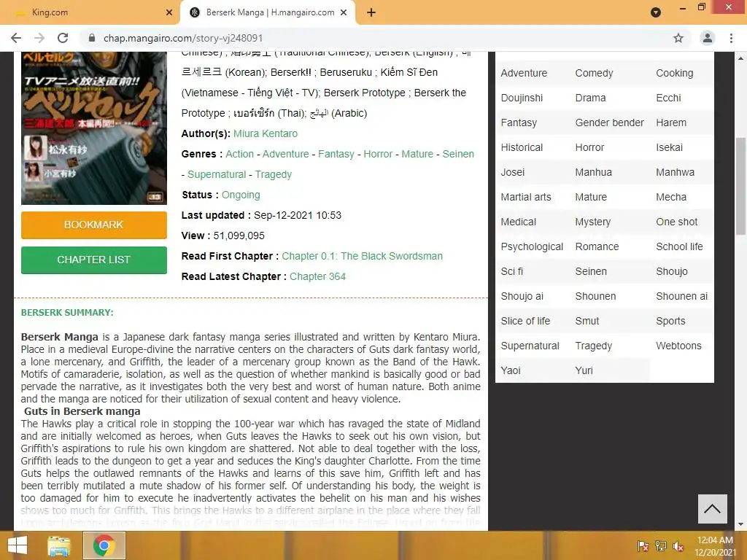Select Manhua in the genre sidebar
The height and width of the screenshot is (560, 747).
coord(594,172)
